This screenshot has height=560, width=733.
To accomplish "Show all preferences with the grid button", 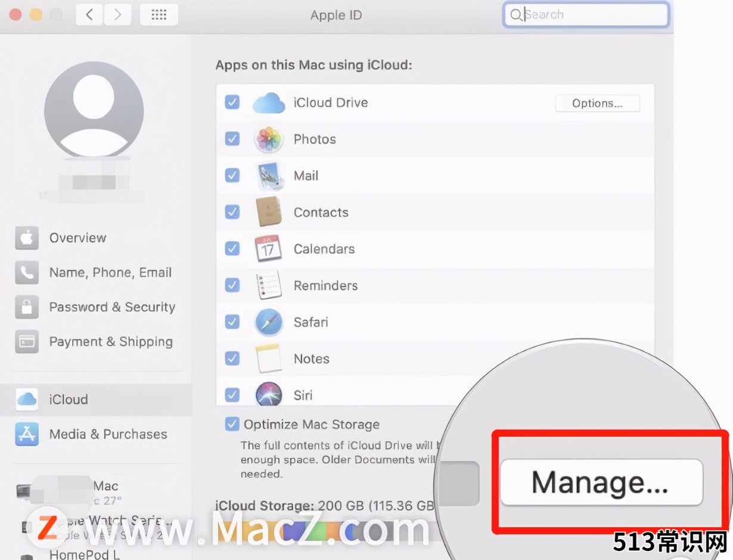I will pos(159,15).
